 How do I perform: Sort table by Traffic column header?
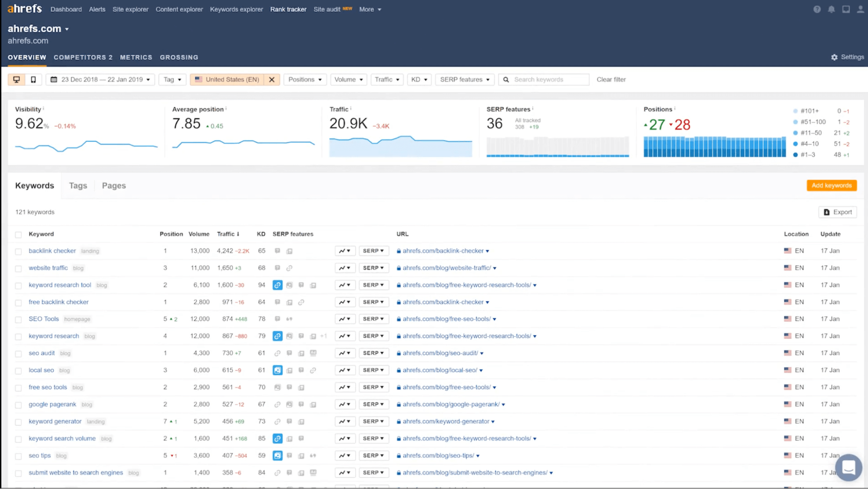coord(228,234)
